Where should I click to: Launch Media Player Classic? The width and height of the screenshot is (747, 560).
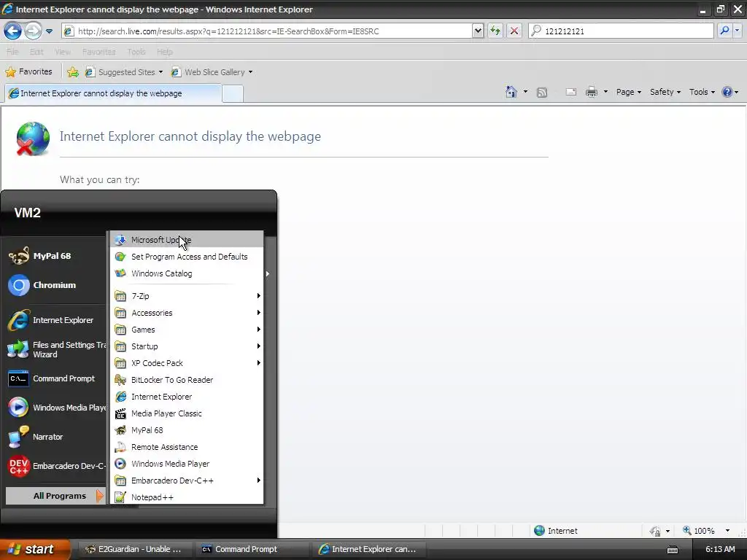click(187, 413)
